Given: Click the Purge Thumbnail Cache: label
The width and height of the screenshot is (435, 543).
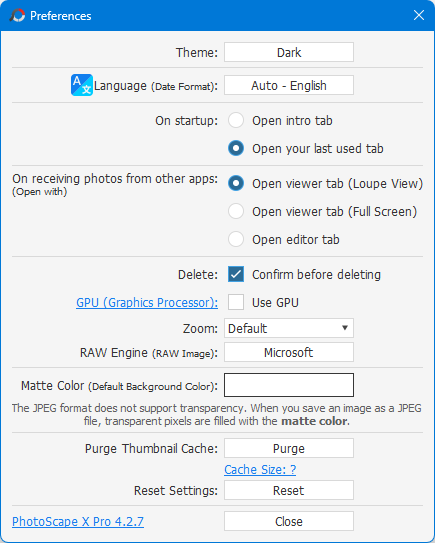Looking at the screenshot, I should click(151, 449).
